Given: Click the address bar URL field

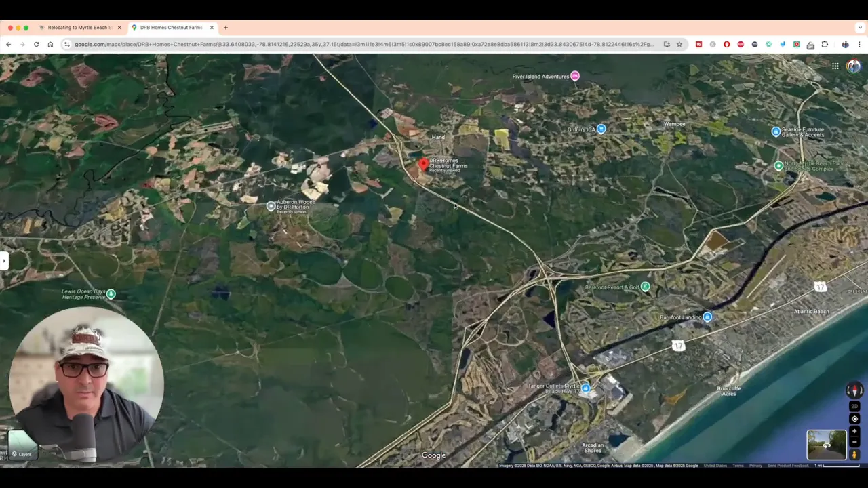Looking at the screenshot, I should point(364,45).
